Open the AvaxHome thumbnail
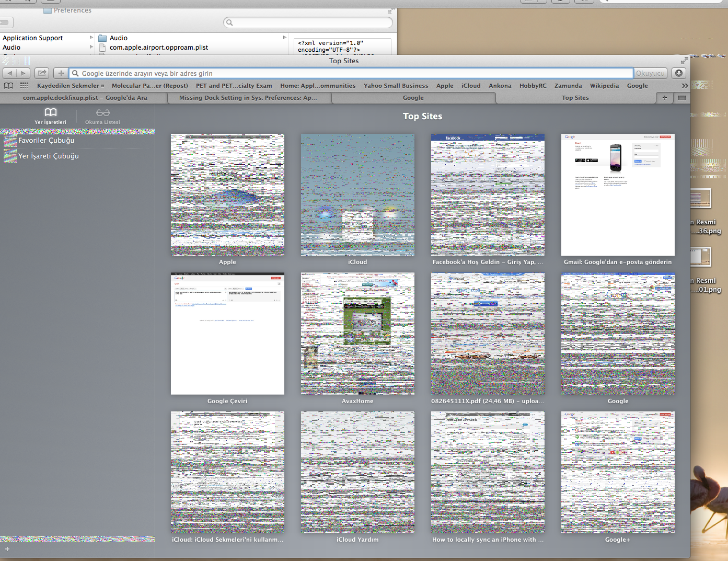728x561 pixels. coord(357,334)
